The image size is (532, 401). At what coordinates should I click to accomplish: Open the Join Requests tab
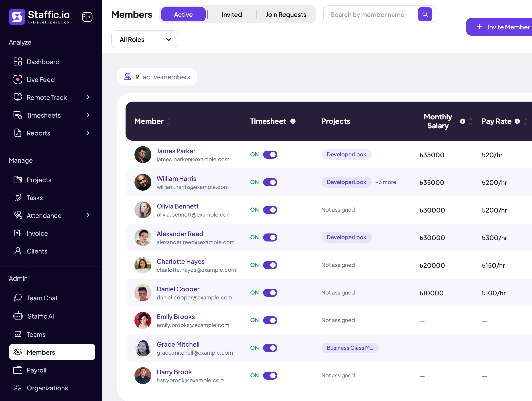[x=286, y=14]
